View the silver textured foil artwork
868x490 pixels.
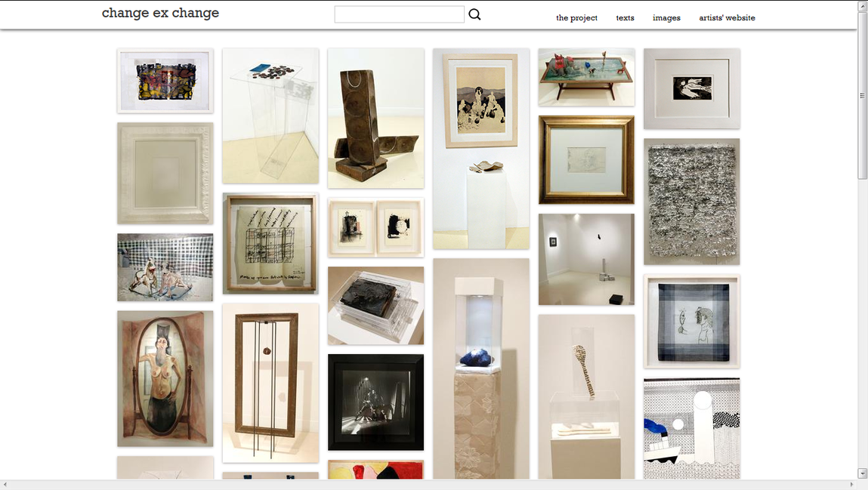691,201
